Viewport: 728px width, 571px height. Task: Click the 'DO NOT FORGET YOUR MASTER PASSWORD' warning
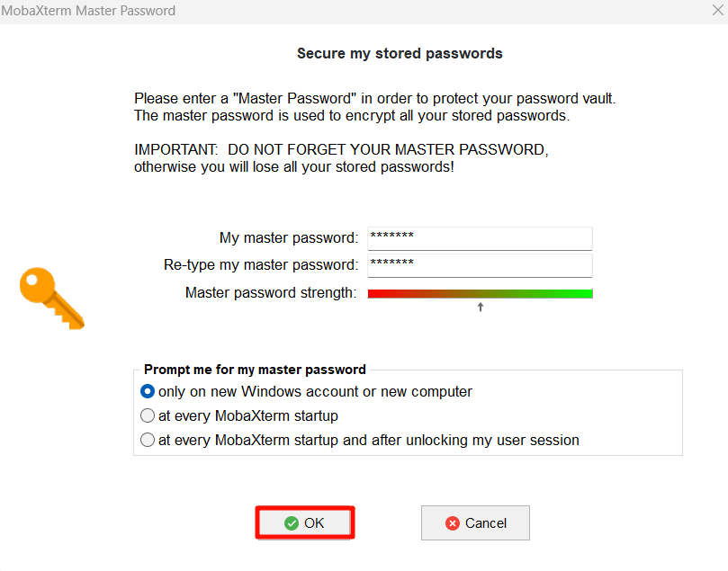(388, 150)
